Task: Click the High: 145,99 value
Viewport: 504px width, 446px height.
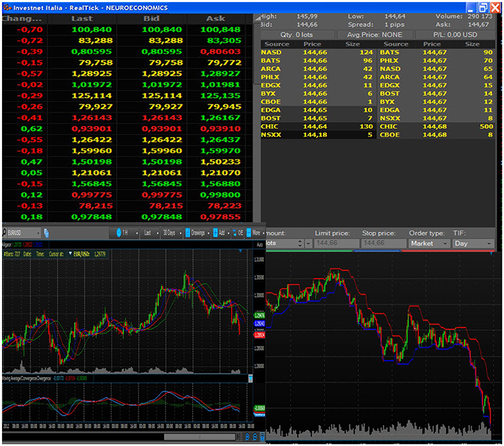Action: pyautogui.click(x=307, y=16)
